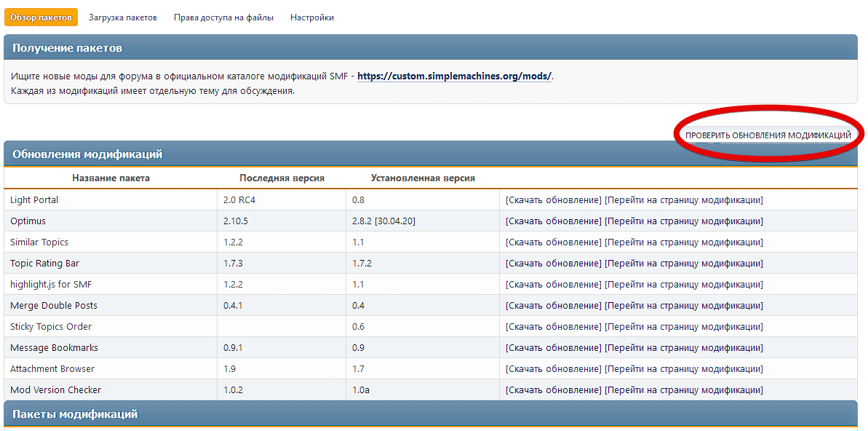Download update for Optimus
Image resolution: width=868 pixels, height=431 pixels.
pyautogui.click(x=554, y=221)
